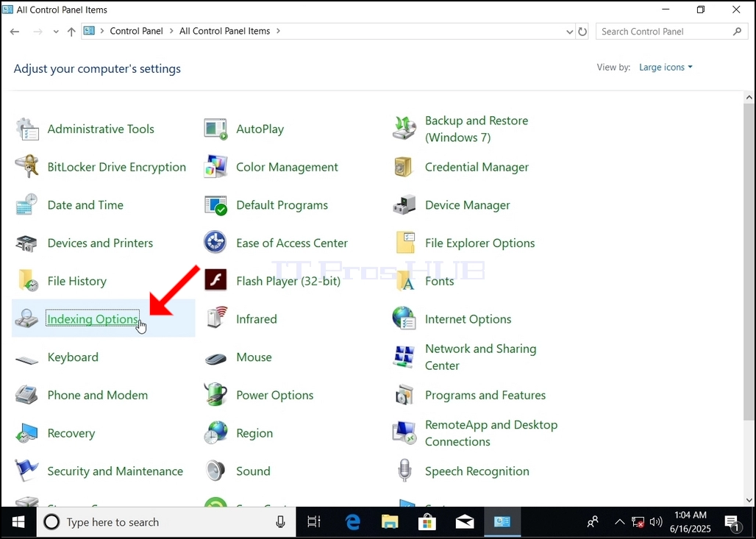Open the Phone and Modem icon
756x539 pixels.
pos(26,395)
